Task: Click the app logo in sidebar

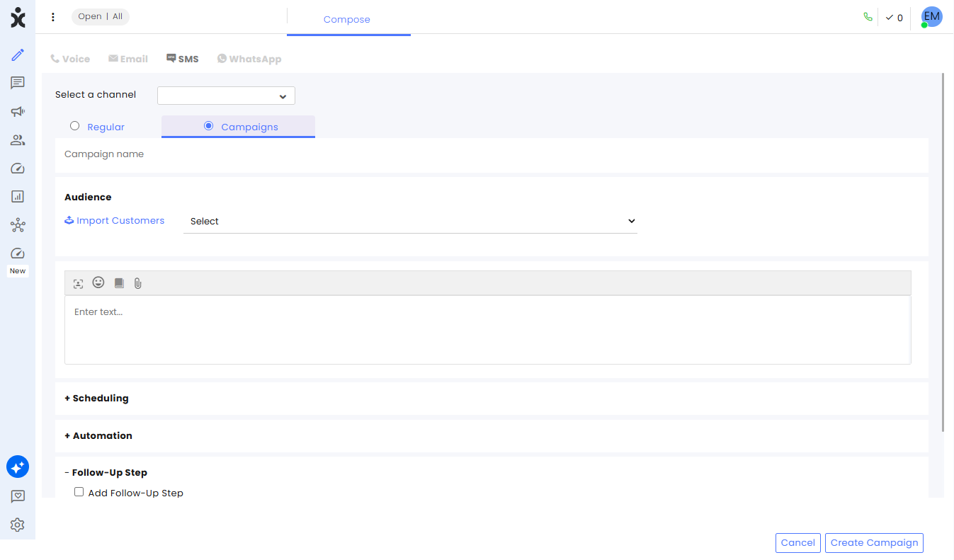Action: coord(18,18)
